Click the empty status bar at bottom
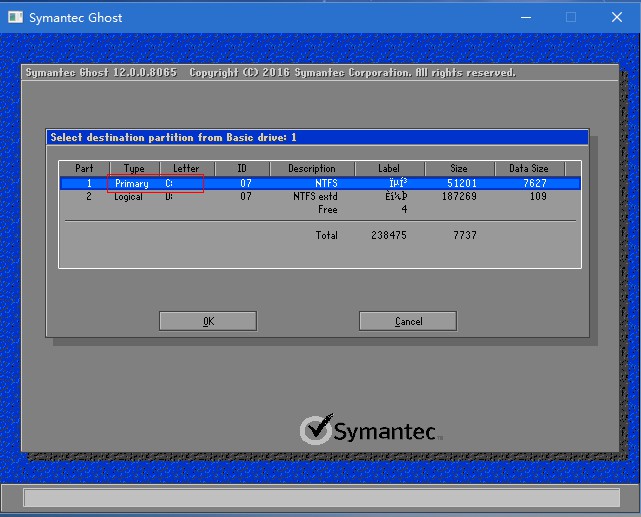The height and width of the screenshot is (517, 641). coord(320,497)
